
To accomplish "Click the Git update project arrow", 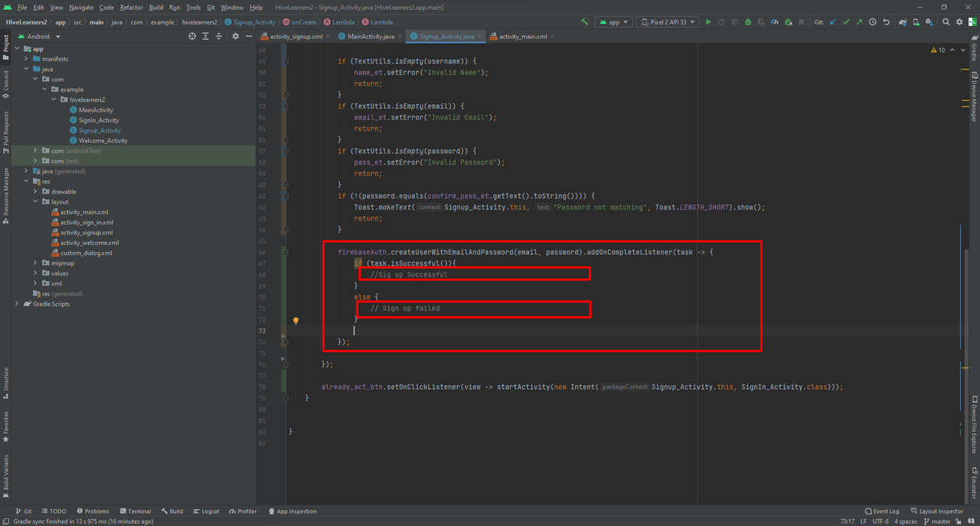I will tap(833, 22).
